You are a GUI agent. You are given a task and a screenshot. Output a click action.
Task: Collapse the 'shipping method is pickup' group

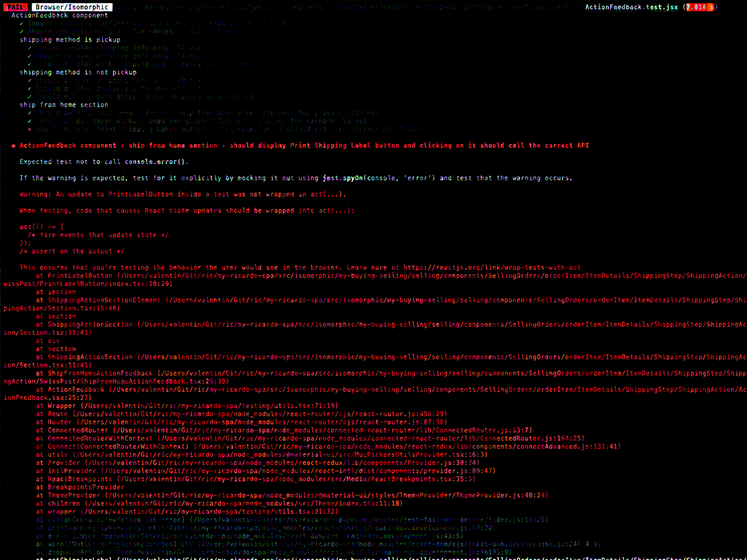(70, 40)
